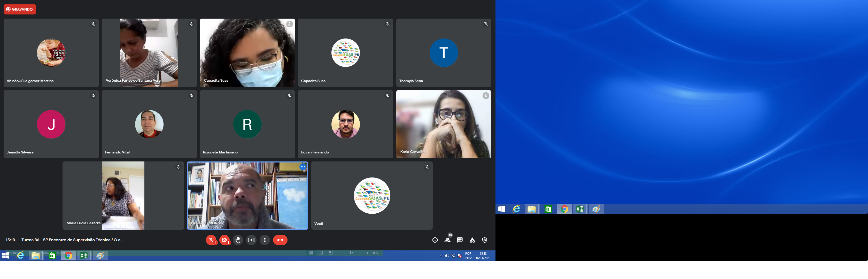This screenshot has height=279, width=868.
Task: Show hidden system tray icons arrow
Action: [441, 256]
